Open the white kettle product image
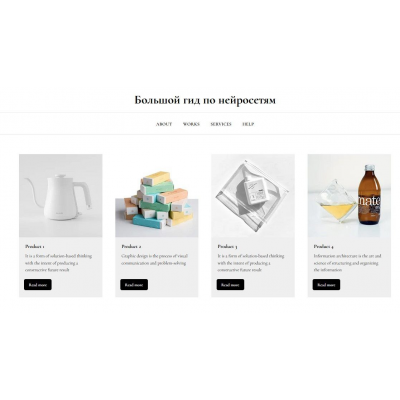The width and height of the screenshot is (400, 400). (x=61, y=196)
